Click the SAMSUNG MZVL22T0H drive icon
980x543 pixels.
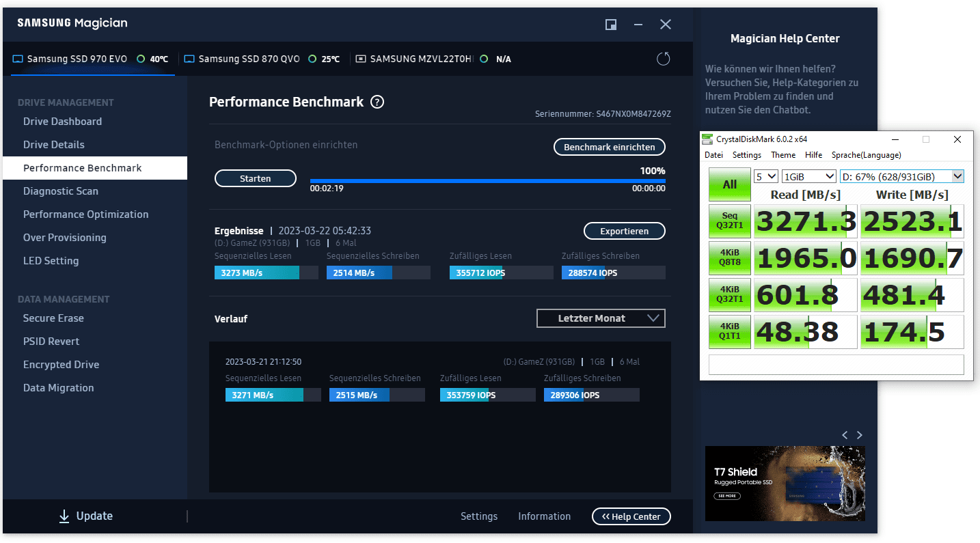361,59
